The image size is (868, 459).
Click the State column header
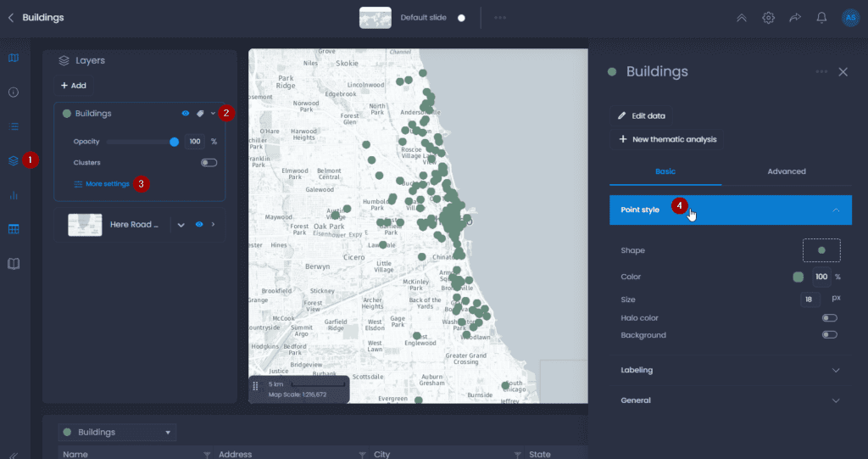coord(540,455)
